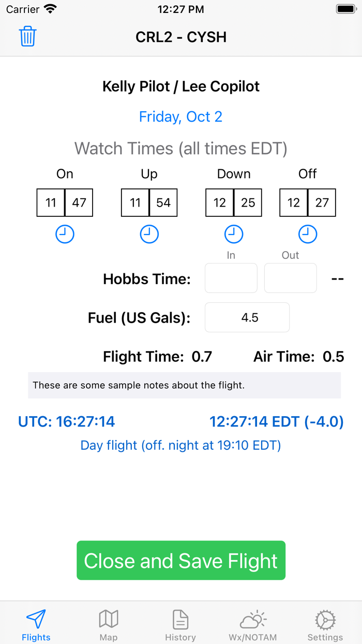Select the Hobbs Time In field
Viewport: 362px width, 644px height.
coord(231,278)
